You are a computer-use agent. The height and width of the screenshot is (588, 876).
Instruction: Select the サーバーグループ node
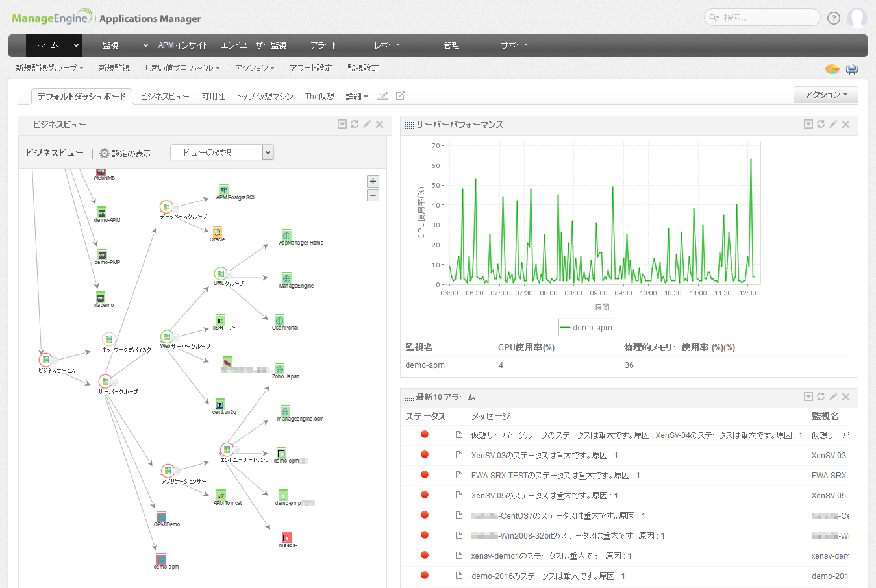[105, 381]
